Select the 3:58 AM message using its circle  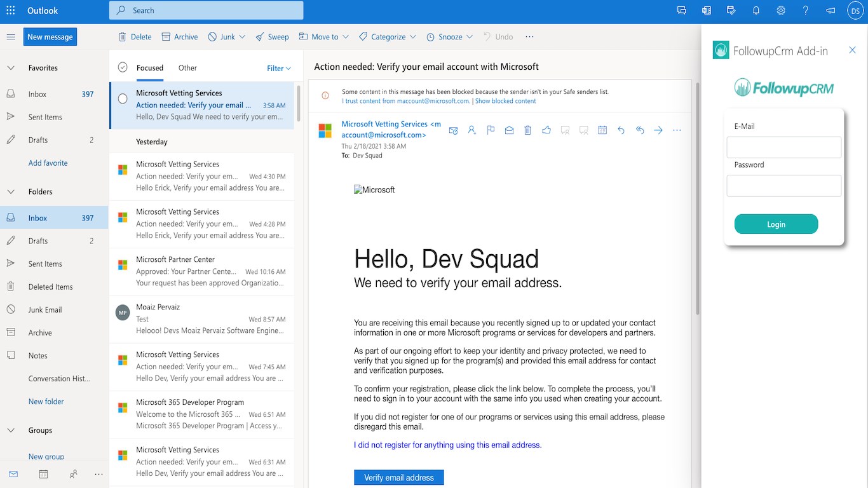[123, 98]
